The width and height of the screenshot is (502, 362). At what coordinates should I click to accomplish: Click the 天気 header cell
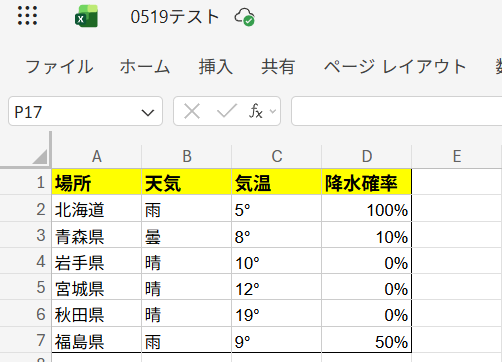click(x=187, y=182)
